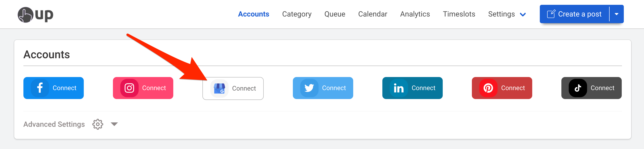Click the Instagram camera icon
The image size is (644, 149).
click(129, 88)
